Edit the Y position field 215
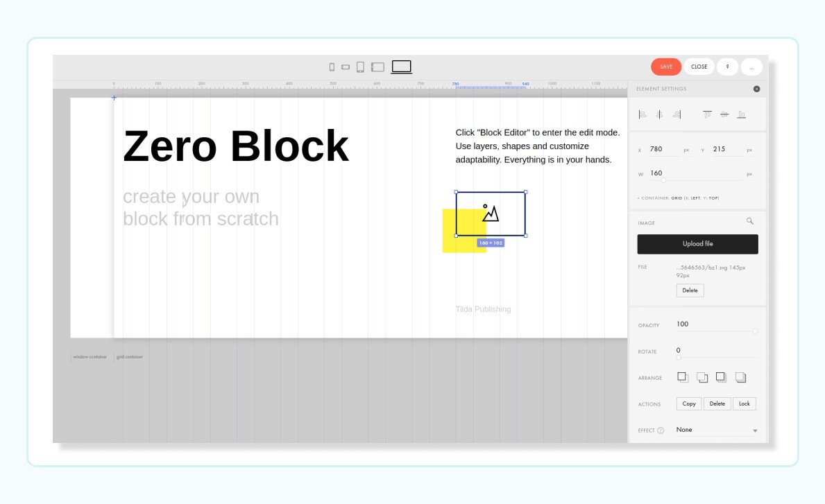 [727, 149]
